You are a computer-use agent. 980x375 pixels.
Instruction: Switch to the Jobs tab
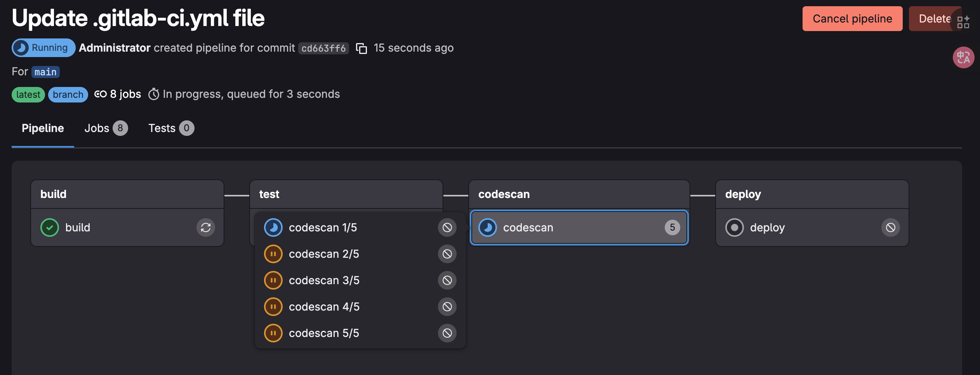106,128
